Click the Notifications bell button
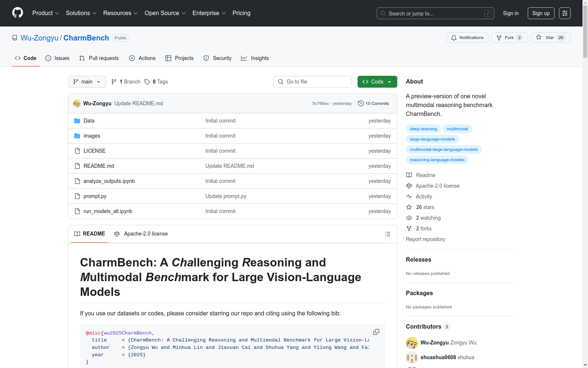The width and height of the screenshot is (588, 368). [x=467, y=38]
